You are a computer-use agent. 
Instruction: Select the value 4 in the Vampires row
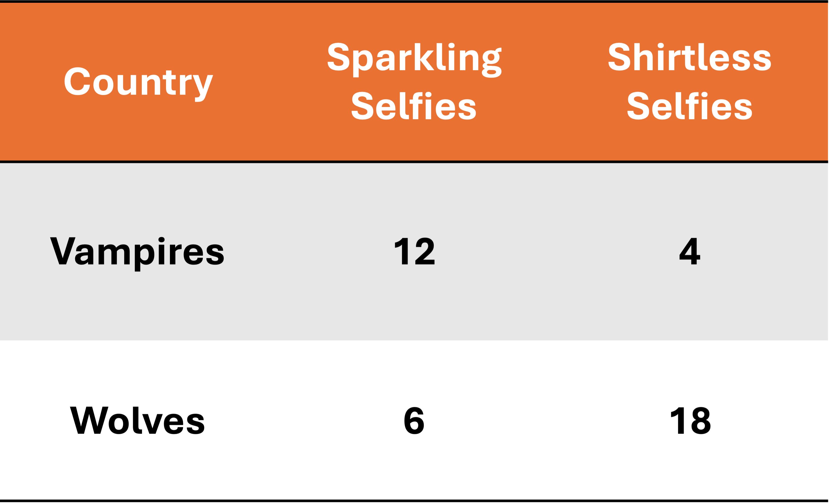(690, 251)
